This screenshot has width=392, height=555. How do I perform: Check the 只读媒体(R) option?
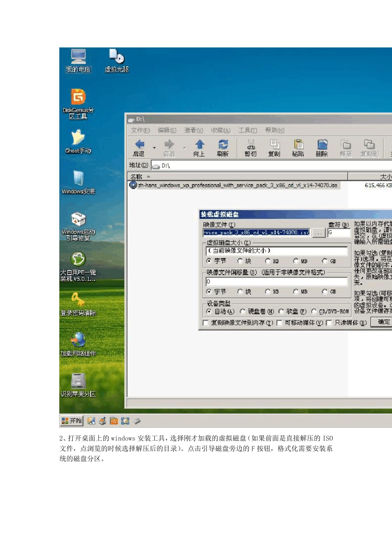coord(329,323)
